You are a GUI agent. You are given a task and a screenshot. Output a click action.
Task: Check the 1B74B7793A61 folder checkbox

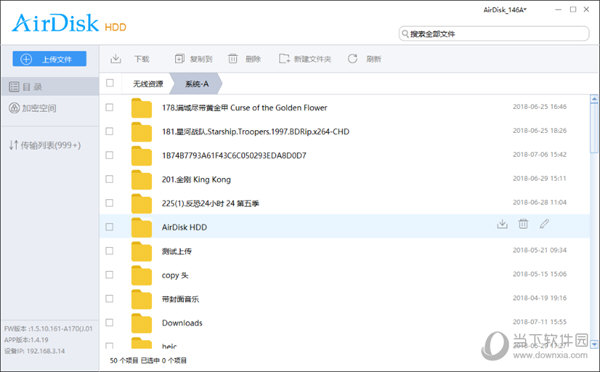tap(109, 155)
